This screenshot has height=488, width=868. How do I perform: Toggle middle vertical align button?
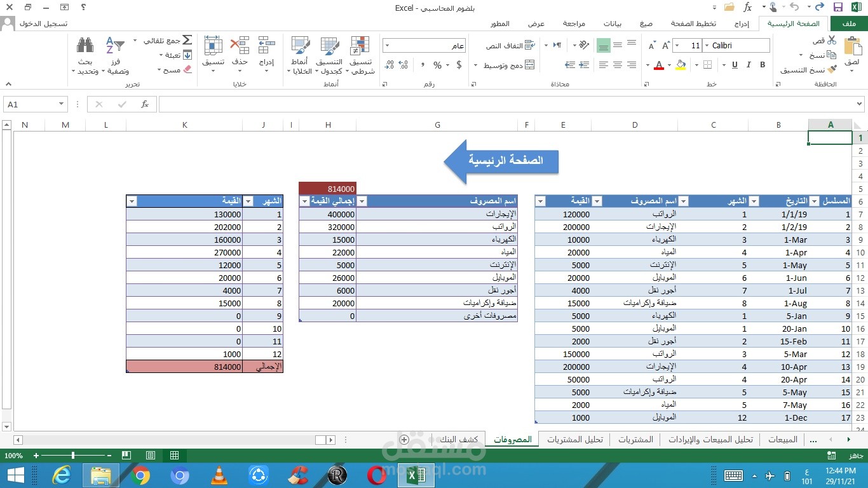click(x=617, y=45)
